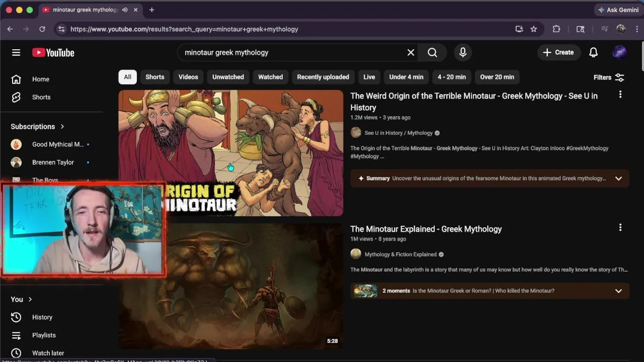Click the magnifier search button

432,52
